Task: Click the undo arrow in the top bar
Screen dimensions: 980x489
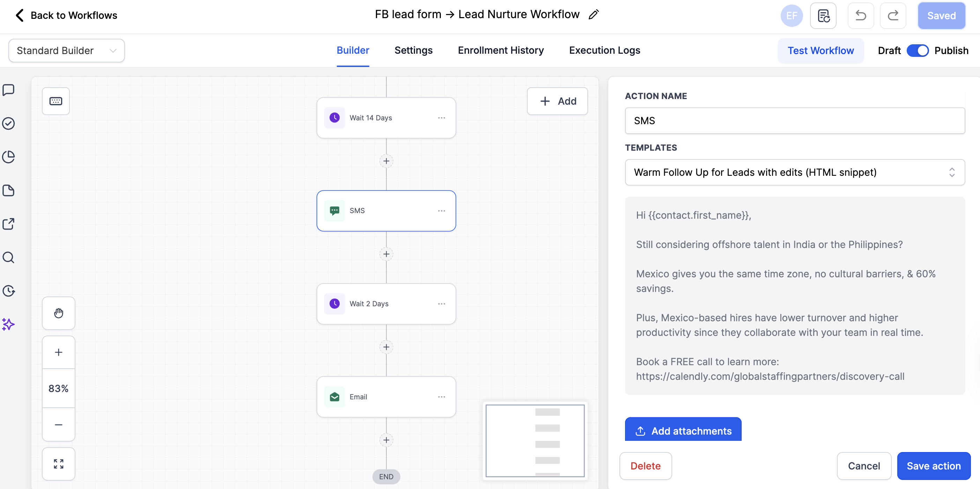Action: click(x=861, y=16)
